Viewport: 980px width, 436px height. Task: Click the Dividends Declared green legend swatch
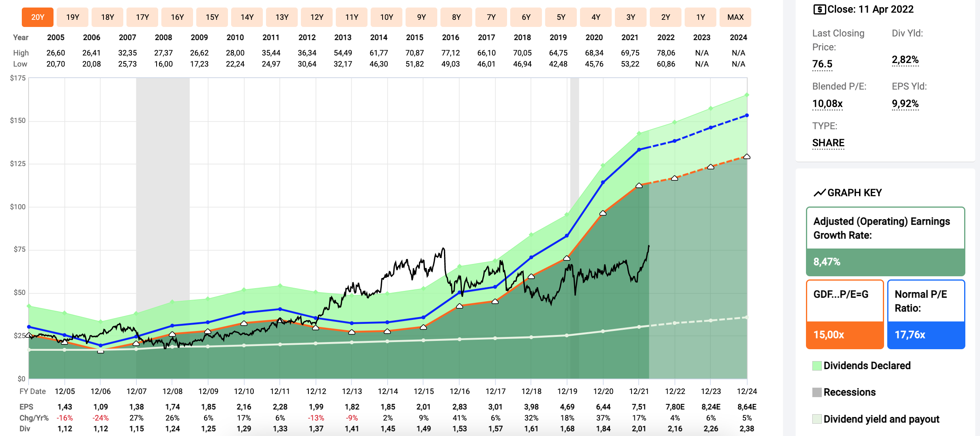tap(817, 365)
